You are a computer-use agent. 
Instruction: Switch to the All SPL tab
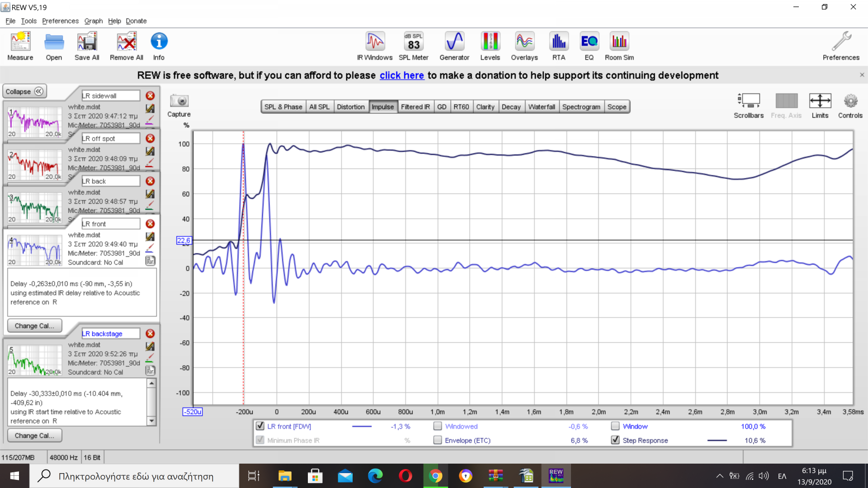[319, 107]
